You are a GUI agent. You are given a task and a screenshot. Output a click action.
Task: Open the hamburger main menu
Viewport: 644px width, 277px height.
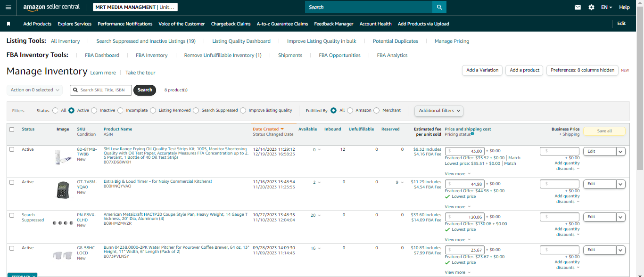(8, 8)
